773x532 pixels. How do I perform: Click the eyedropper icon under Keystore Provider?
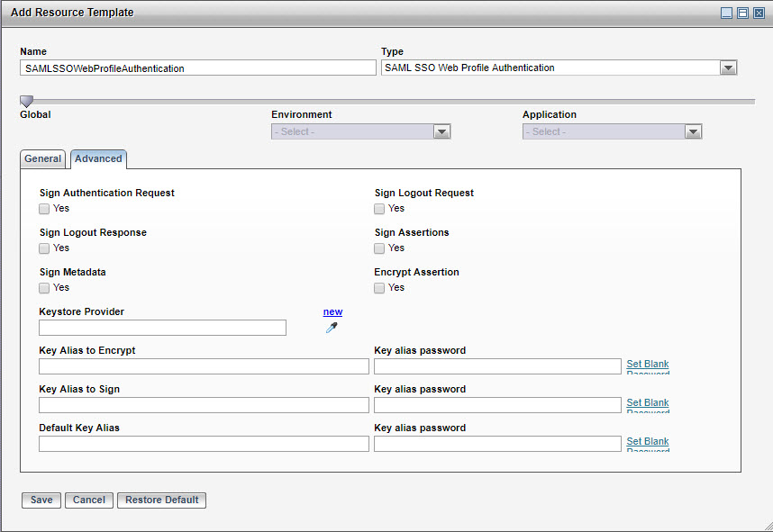(332, 328)
